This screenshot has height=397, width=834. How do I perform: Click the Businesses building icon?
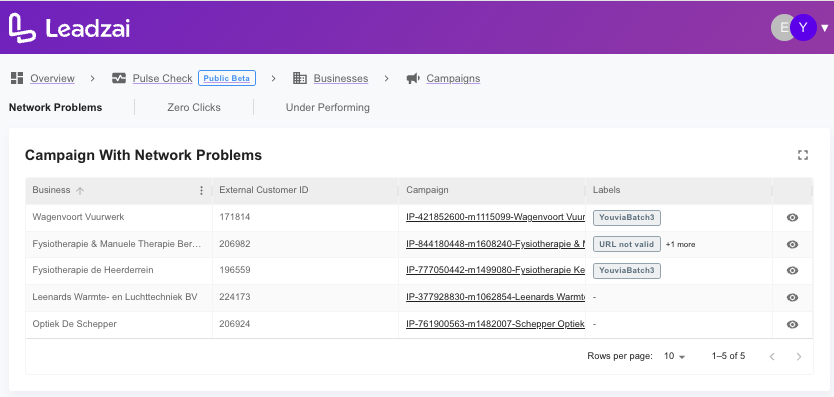[x=300, y=78]
